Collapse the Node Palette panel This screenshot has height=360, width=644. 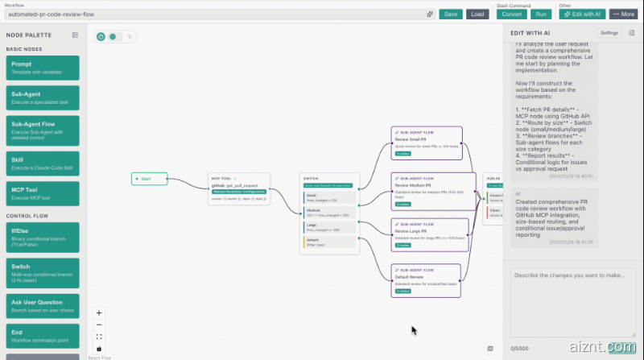(x=75, y=35)
